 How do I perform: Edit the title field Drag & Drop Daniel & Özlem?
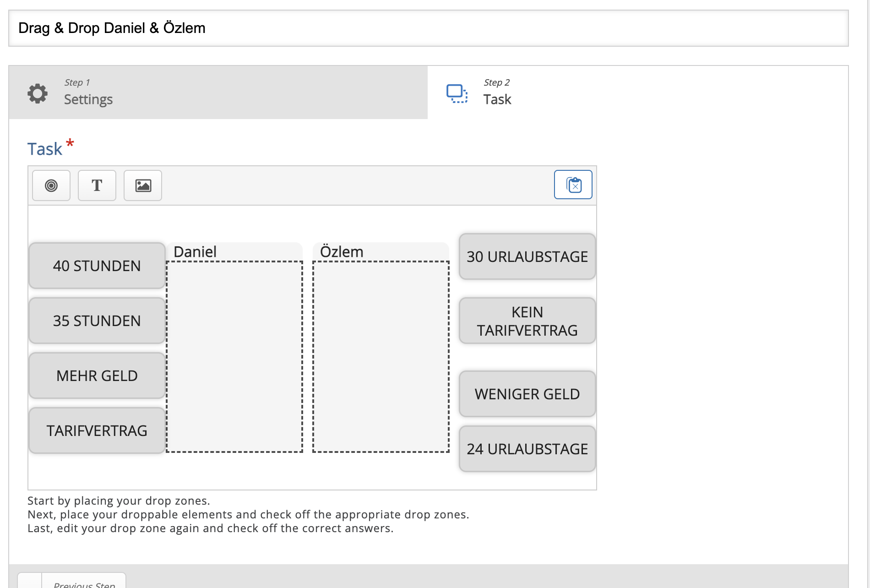[428, 28]
